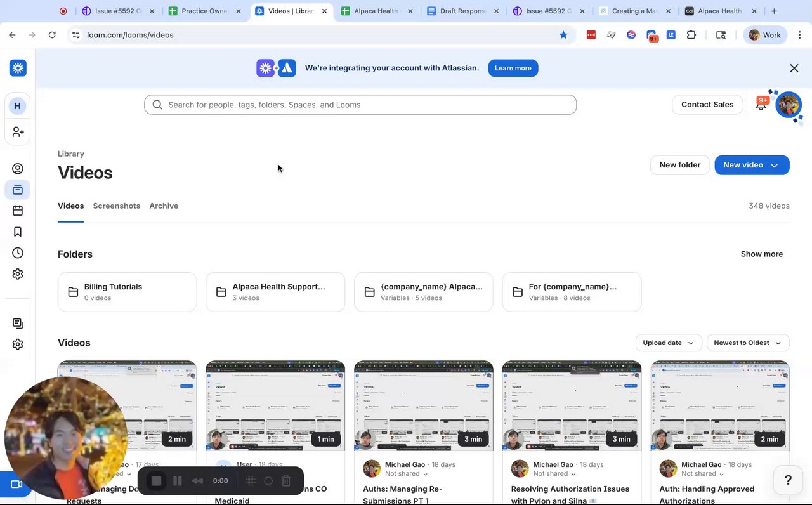The image size is (812, 505).
Task: Open the {company_name} Alpaca folder
Action: (x=424, y=292)
